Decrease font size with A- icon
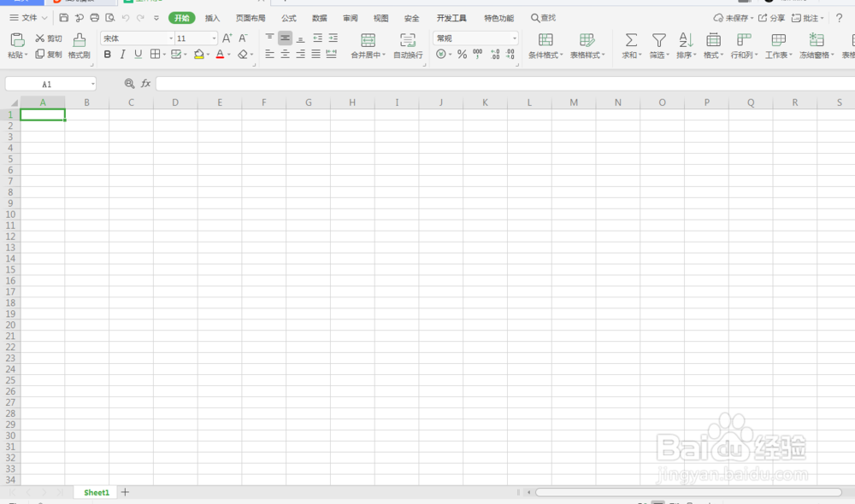 (x=243, y=38)
